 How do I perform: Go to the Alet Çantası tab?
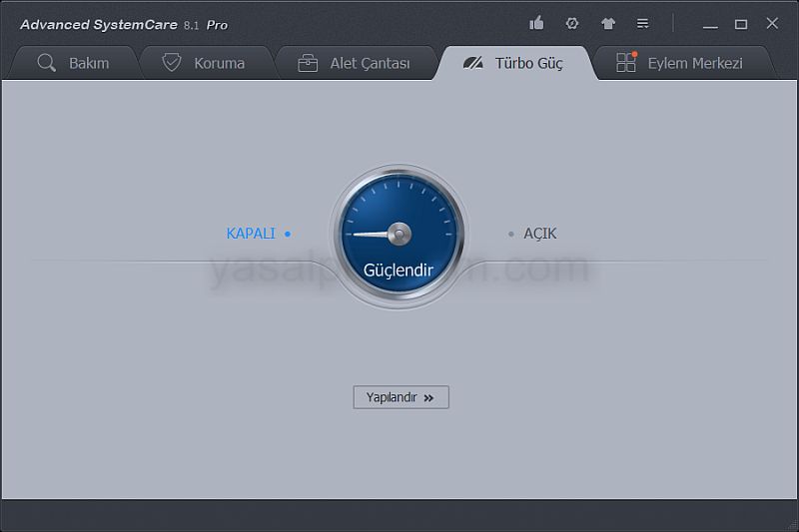pyautogui.click(x=370, y=63)
